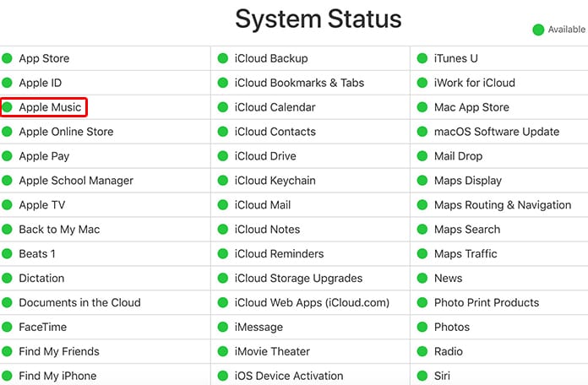Open the Apple Music status entry
Image resolution: width=588 pixels, height=385 pixels.
point(50,107)
